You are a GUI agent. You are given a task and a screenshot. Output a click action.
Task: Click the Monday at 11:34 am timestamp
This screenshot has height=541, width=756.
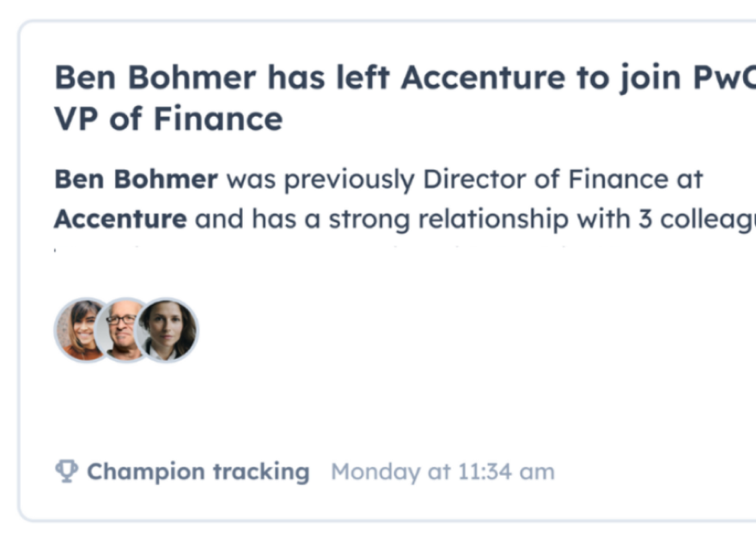pyautogui.click(x=442, y=471)
